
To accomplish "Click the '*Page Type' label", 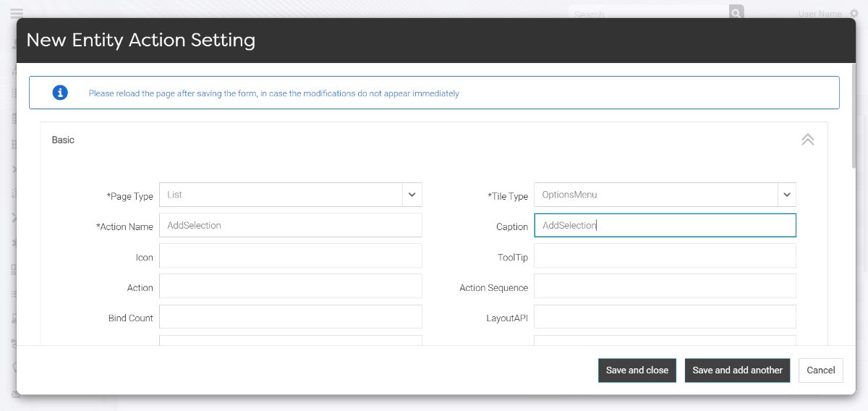I will click(x=130, y=196).
